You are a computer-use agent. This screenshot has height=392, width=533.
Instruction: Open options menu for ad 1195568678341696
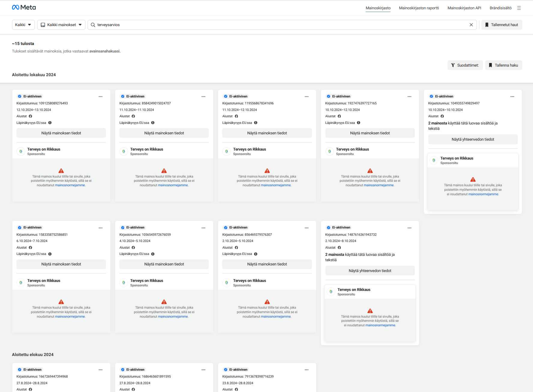307,97
